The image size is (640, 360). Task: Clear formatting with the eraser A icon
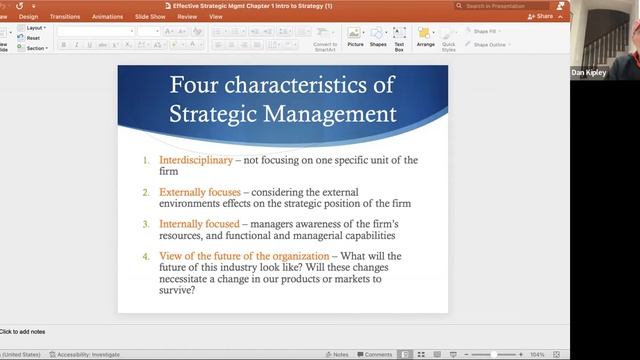click(198, 31)
